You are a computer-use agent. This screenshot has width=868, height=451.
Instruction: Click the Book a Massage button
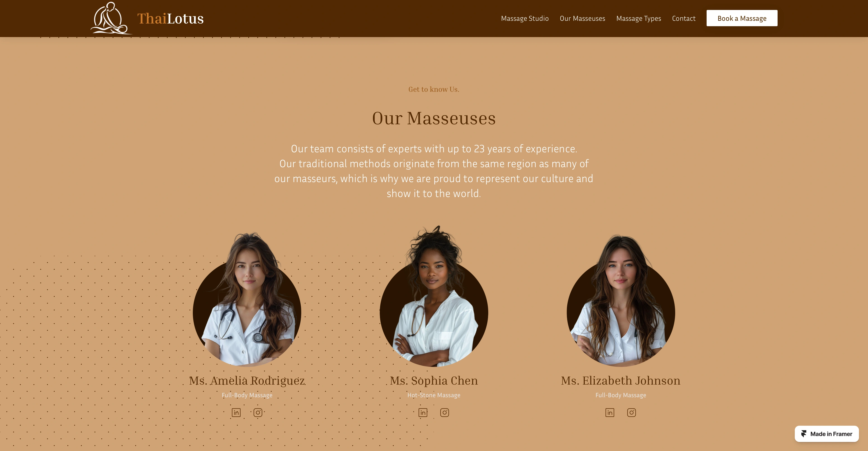click(742, 18)
